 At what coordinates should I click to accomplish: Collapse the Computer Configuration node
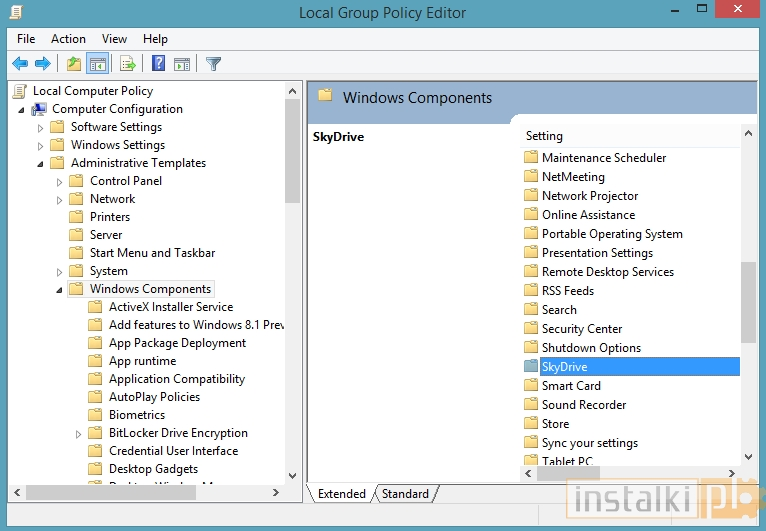pyautogui.click(x=21, y=110)
